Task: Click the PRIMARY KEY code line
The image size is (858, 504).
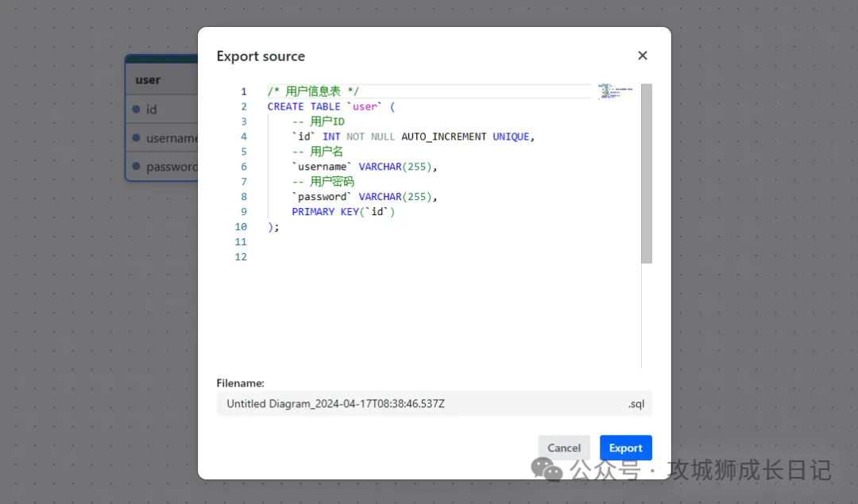Action: (x=342, y=212)
